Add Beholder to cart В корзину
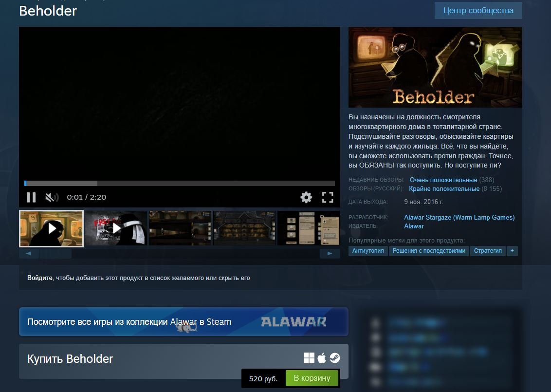This screenshot has height=392, width=551. (312, 378)
